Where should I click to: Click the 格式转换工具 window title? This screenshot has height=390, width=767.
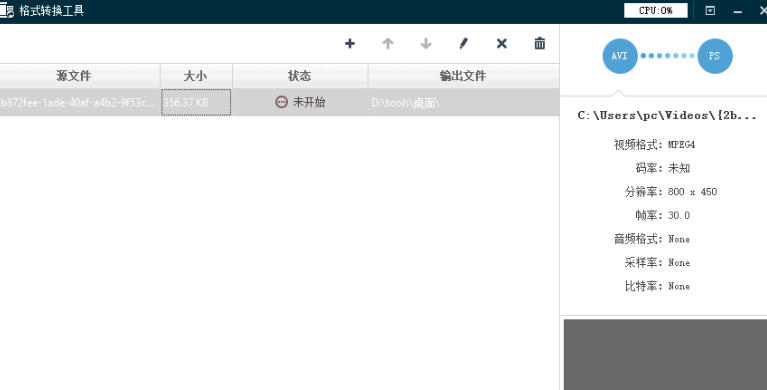coord(51,11)
